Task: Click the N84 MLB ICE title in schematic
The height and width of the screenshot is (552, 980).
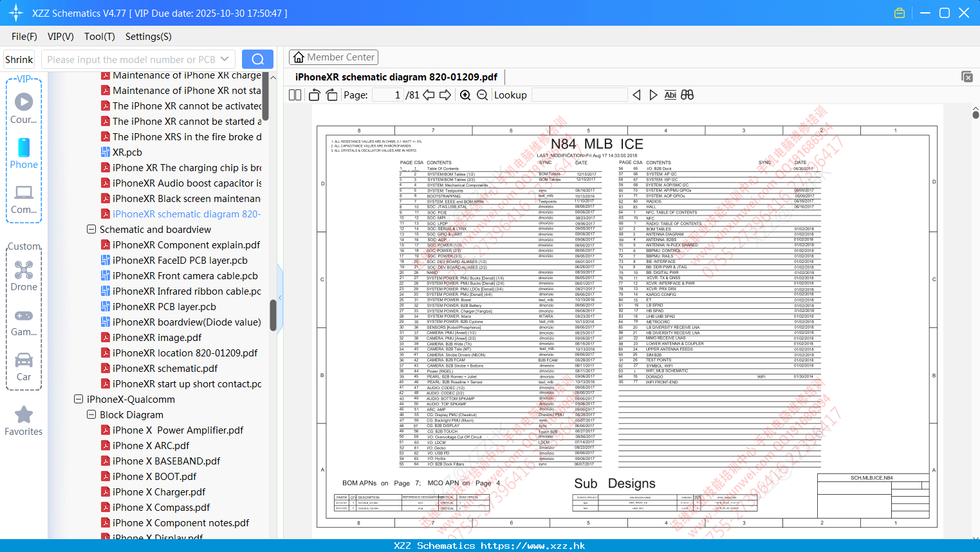Action: pos(597,144)
